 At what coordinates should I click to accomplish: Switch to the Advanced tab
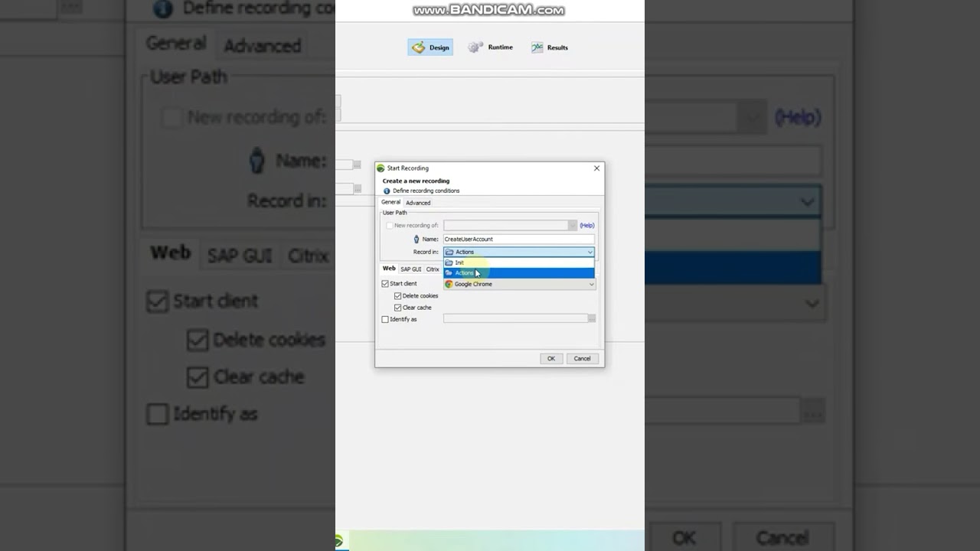click(418, 203)
